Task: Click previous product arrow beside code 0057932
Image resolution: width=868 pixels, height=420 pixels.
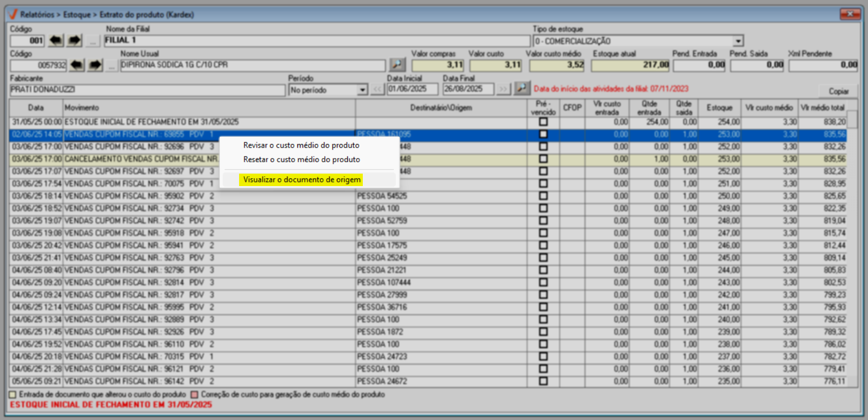Action: pyautogui.click(x=77, y=65)
